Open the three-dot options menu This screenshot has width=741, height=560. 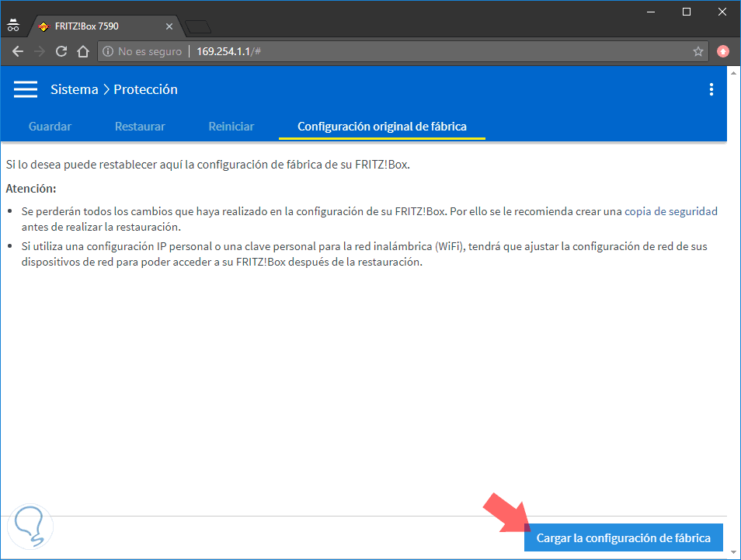coord(711,89)
